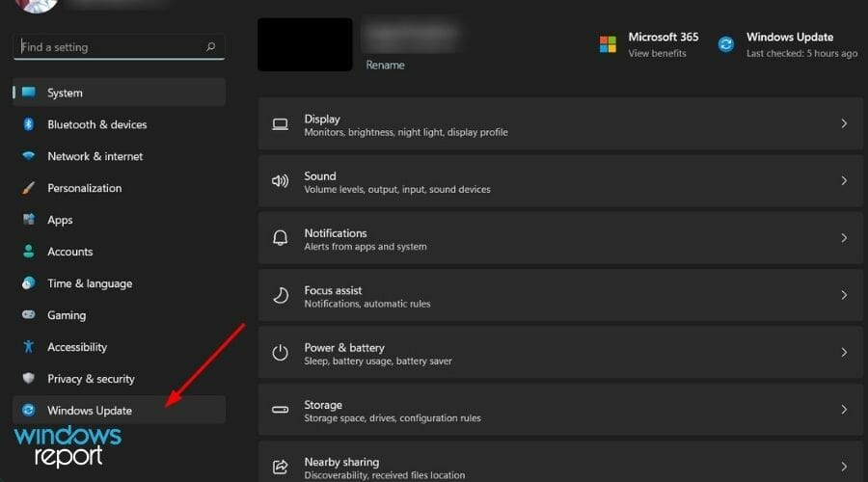Open Personalization category
This screenshot has height=482, width=868.
[x=119, y=188]
